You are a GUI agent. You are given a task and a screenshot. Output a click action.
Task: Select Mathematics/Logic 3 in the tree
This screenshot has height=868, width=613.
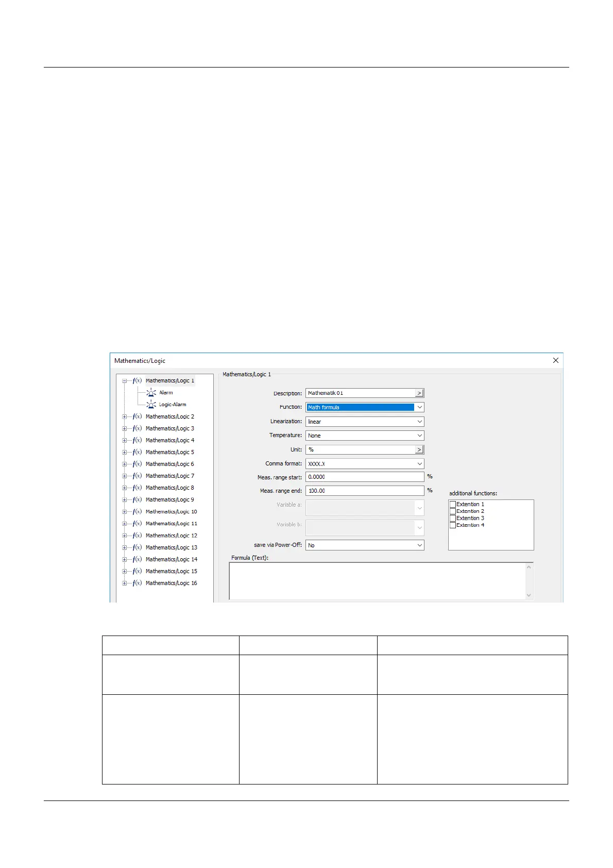tap(170, 428)
